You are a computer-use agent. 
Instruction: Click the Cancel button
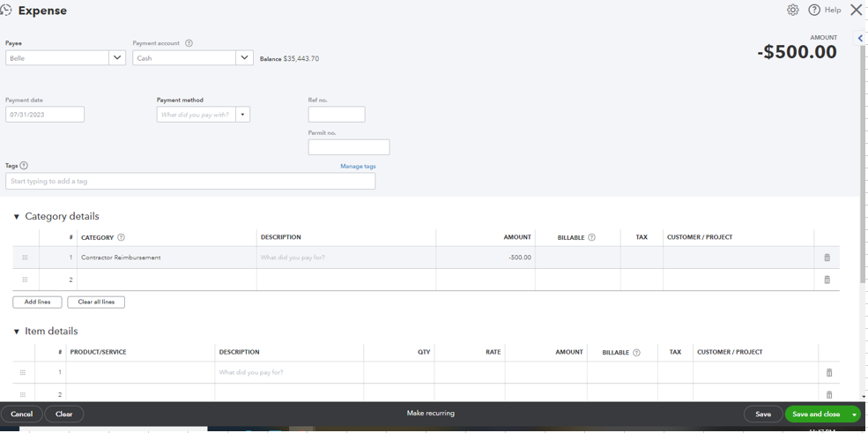pos(21,414)
